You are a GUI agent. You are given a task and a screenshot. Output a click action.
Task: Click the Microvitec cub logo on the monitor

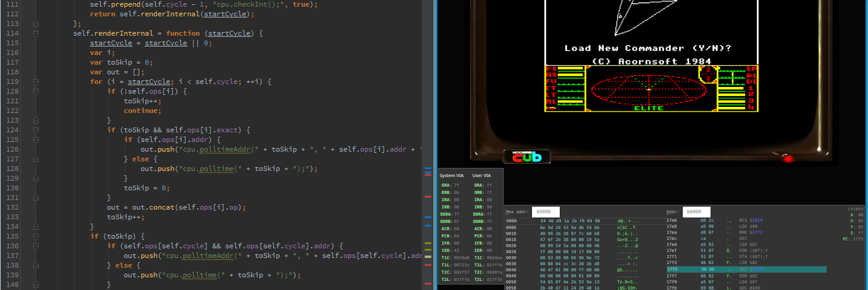pos(527,156)
